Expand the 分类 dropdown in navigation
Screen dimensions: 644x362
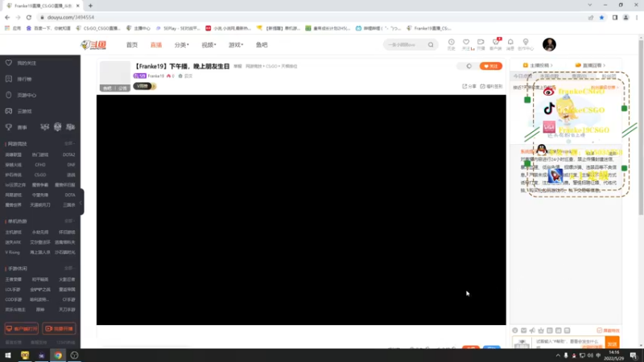point(182,45)
